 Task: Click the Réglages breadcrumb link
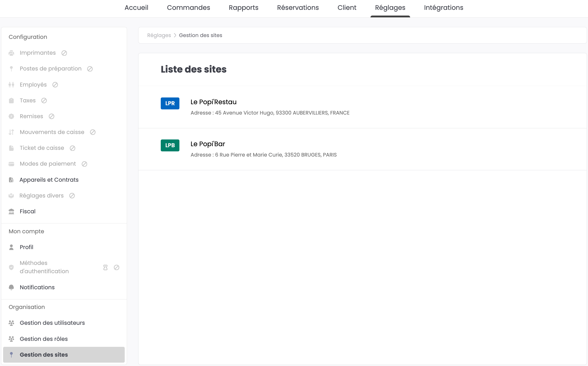point(159,35)
